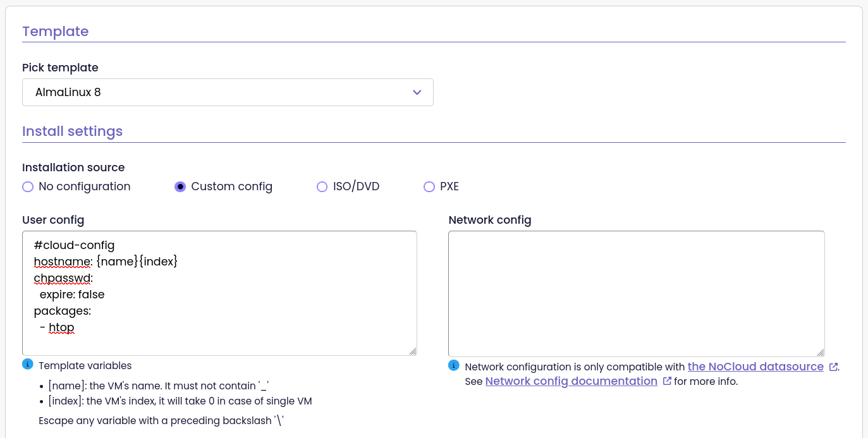This screenshot has width=868, height=438.
Task: Choose the PXE installation source option
Action: [429, 186]
